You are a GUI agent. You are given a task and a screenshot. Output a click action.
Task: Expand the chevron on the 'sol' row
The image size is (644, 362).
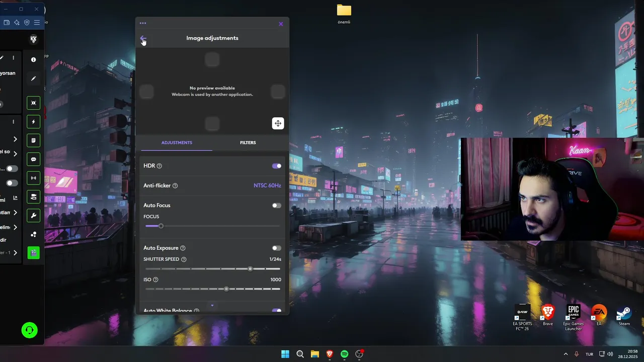pos(15,154)
